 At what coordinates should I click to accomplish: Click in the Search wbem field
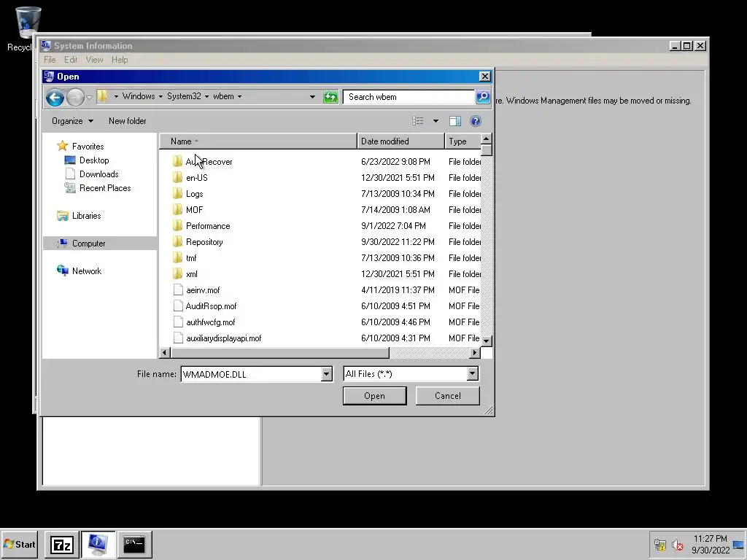pyautogui.click(x=409, y=97)
